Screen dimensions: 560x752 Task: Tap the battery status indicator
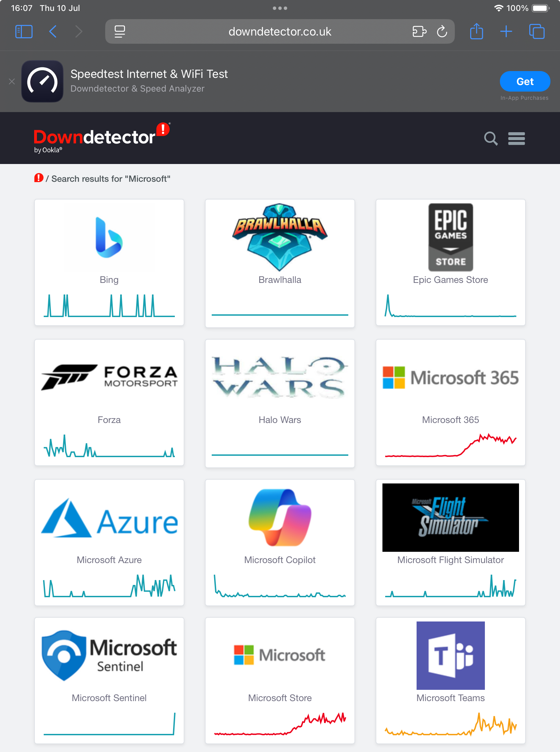click(541, 8)
